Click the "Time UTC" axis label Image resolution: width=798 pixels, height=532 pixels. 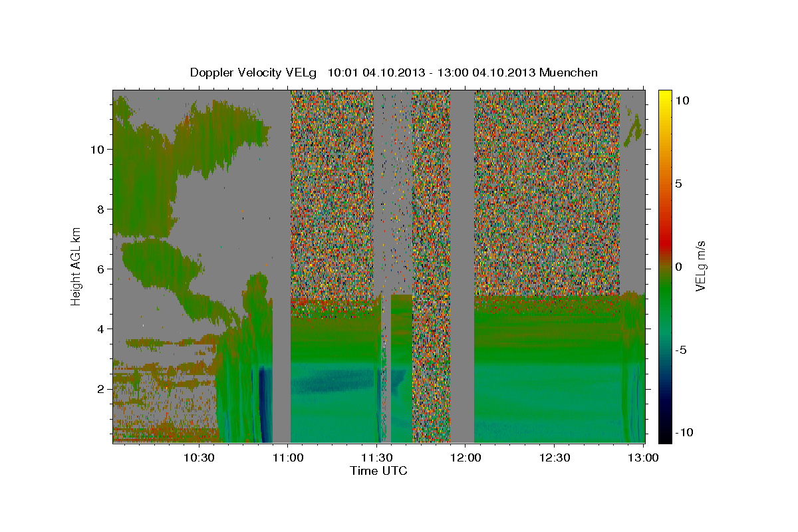coord(378,471)
